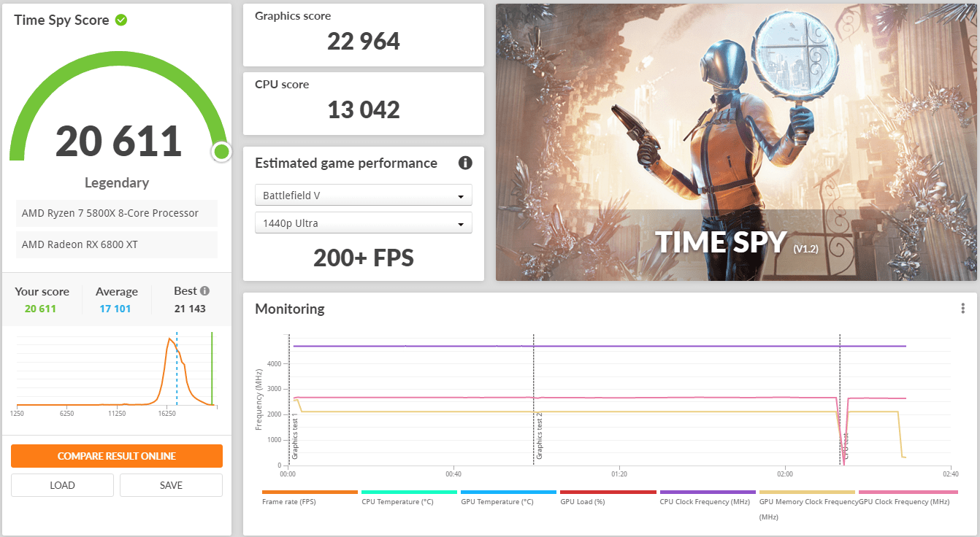Click the Frequency (MHz) axis label

259,400
